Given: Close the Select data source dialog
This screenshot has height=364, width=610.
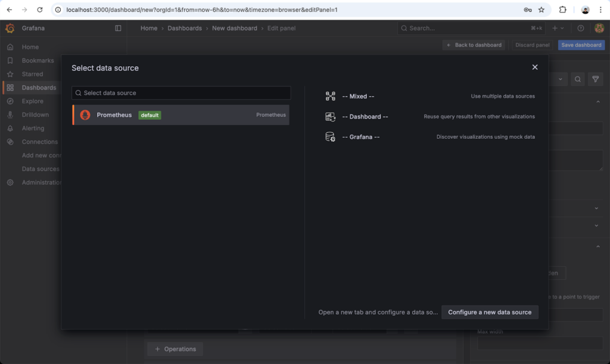Looking at the screenshot, I should click(x=535, y=68).
